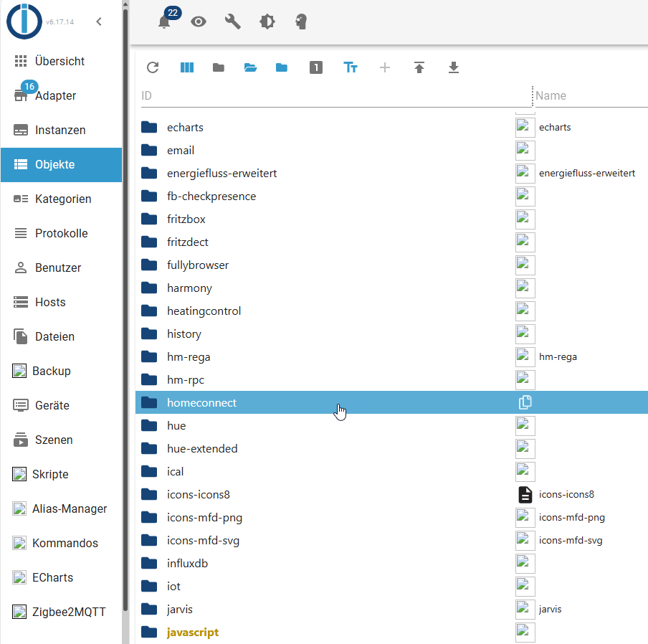The width and height of the screenshot is (648, 644).
Task: Go to the Benutzer page
Action: pyautogui.click(x=61, y=267)
